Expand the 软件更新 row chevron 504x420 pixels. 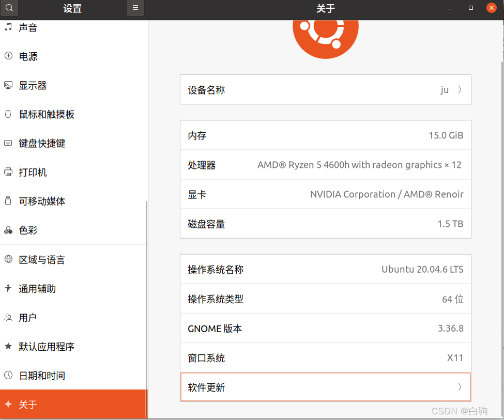(x=460, y=387)
